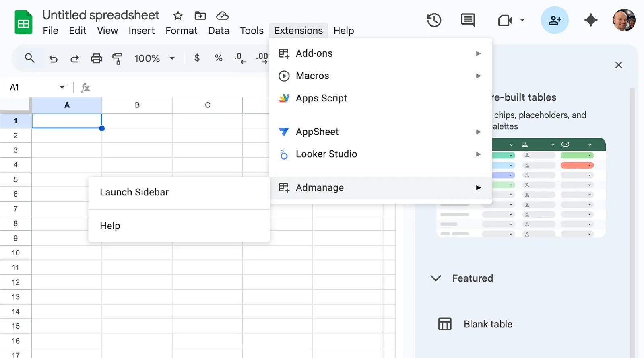Open the video call dropdown arrow
This screenshot has height=358, width=644.
click(x=522, y=20)
